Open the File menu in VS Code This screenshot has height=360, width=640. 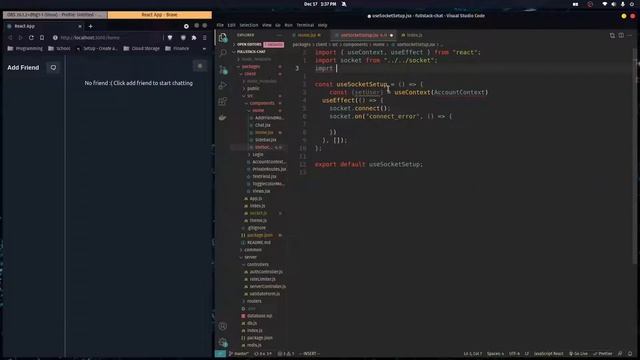220,25
